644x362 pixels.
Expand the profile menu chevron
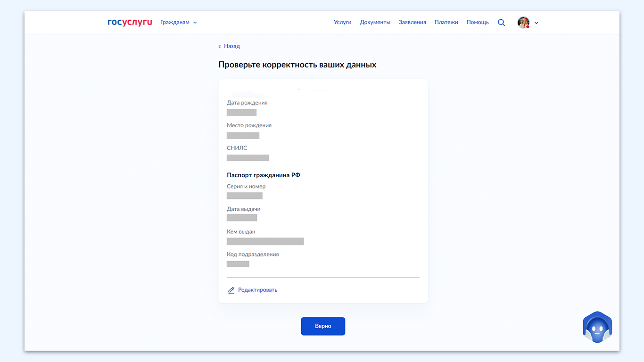pos(537,23)
